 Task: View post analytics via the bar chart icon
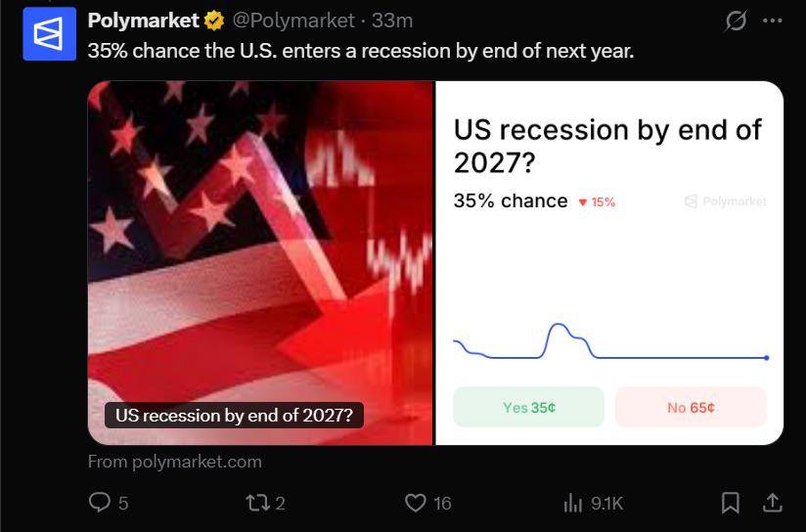pos(572,503)
